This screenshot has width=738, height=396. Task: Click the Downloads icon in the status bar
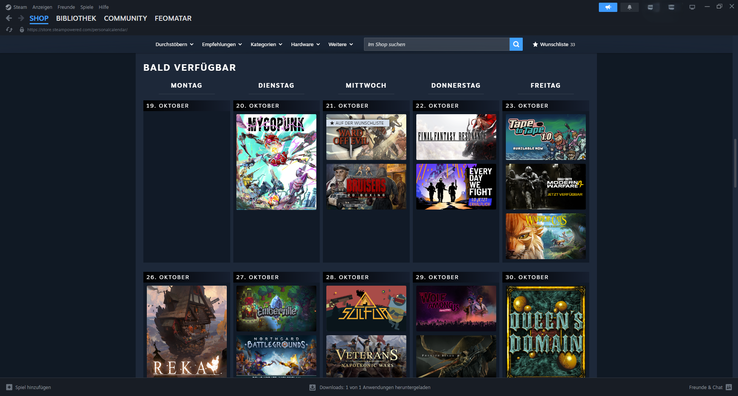[312, 387]
